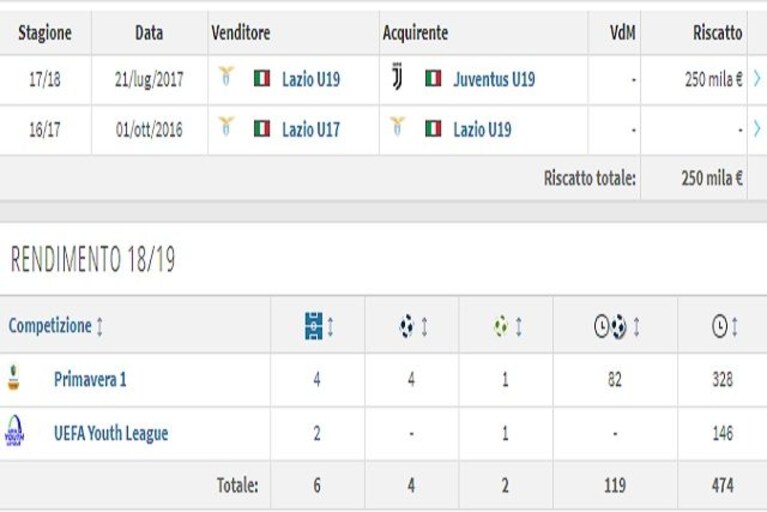Viewport: 767px width, 512px height.
Task: Sort by the goals soccer ball icon
Action: [406, 326]
